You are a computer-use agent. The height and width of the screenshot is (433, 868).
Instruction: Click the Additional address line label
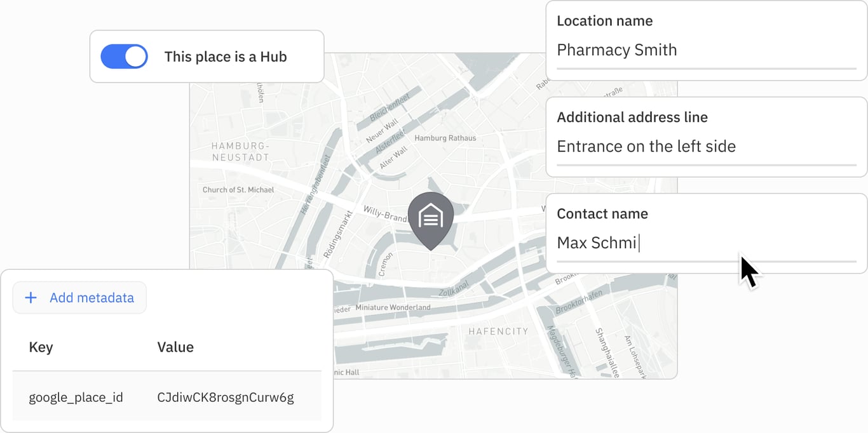point(632,117)
